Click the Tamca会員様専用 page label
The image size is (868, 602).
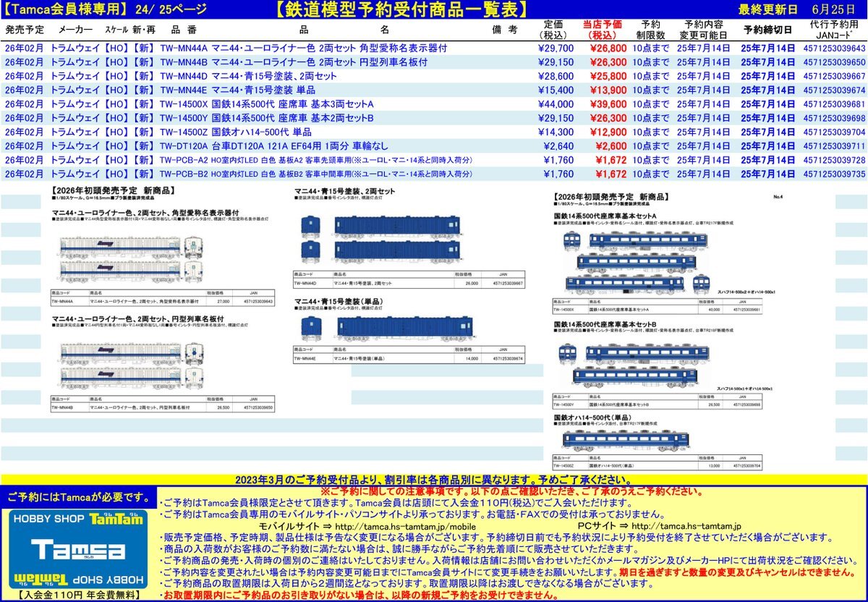pyautogui.click(x=66, y=9)
